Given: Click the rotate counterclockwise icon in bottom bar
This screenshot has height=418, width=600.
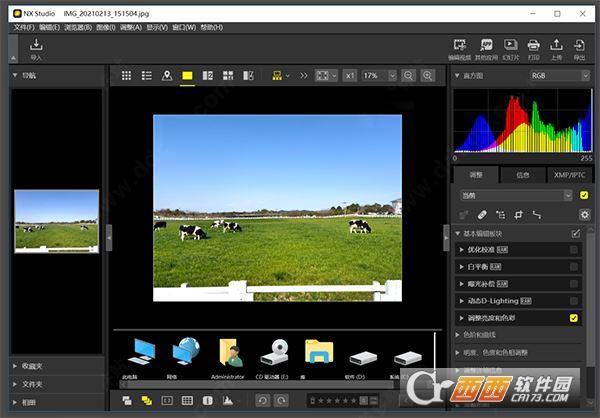Looking at the screenshot, I should [x=262, y=400].
